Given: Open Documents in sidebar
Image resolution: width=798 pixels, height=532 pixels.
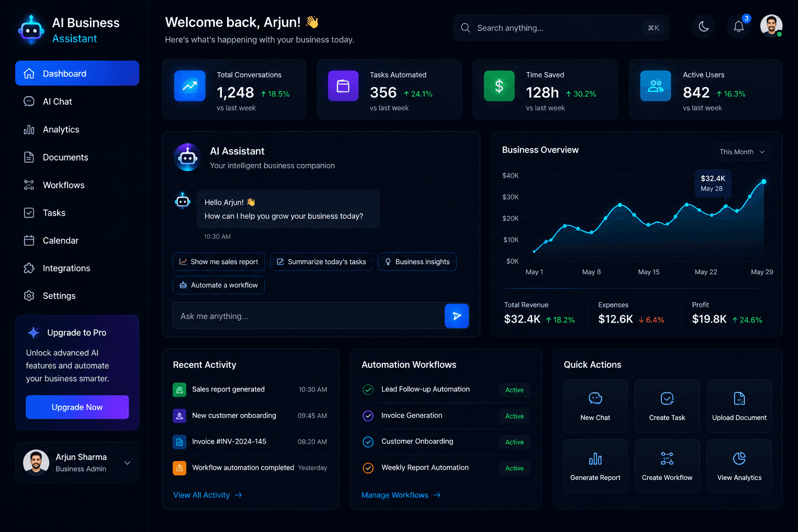Looking at the screenshot, I should (77, 157).
